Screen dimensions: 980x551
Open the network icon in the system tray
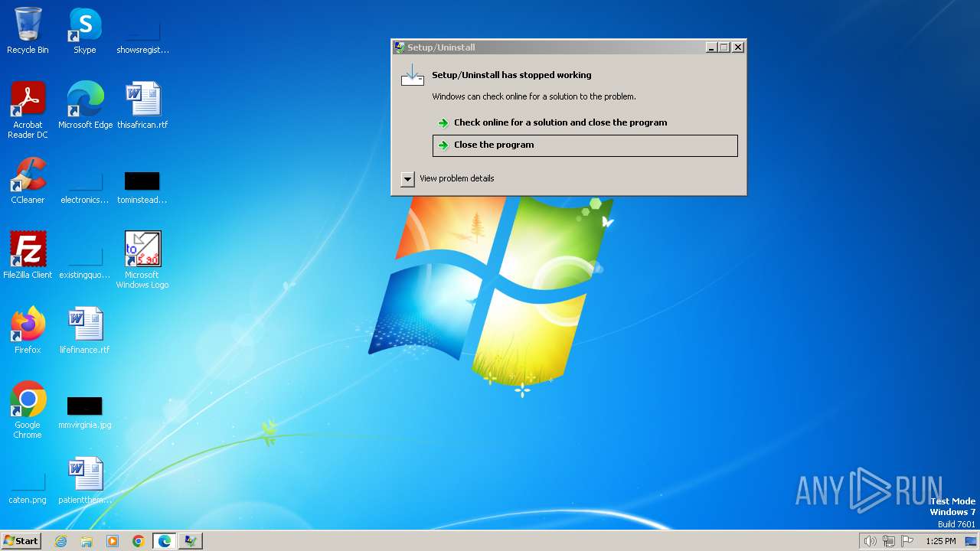point(889,541)
